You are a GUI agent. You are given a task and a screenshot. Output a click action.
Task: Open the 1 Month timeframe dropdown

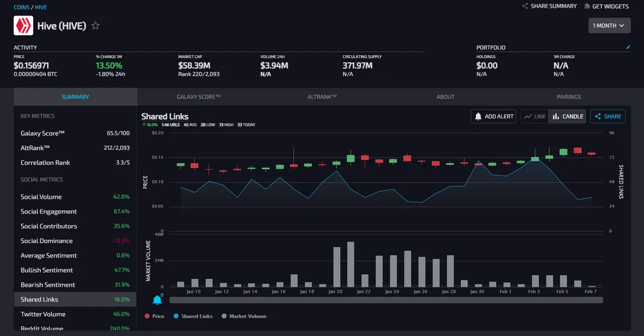[609, 25]
